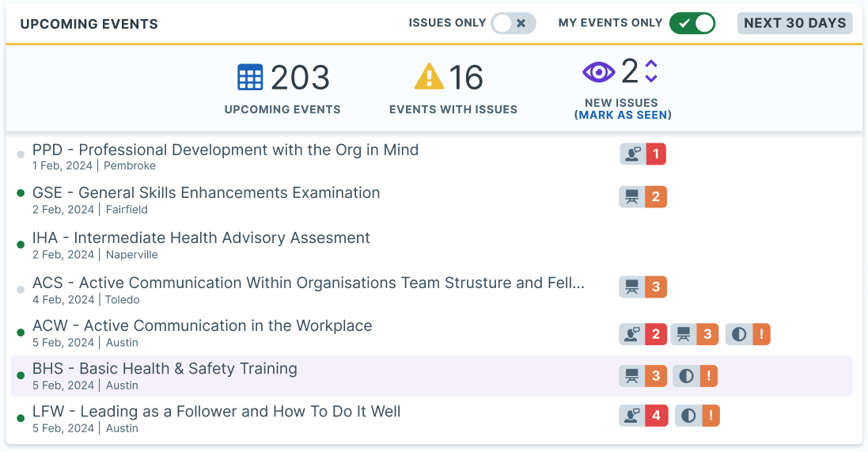Open room issue badge on GSE event

642,196
